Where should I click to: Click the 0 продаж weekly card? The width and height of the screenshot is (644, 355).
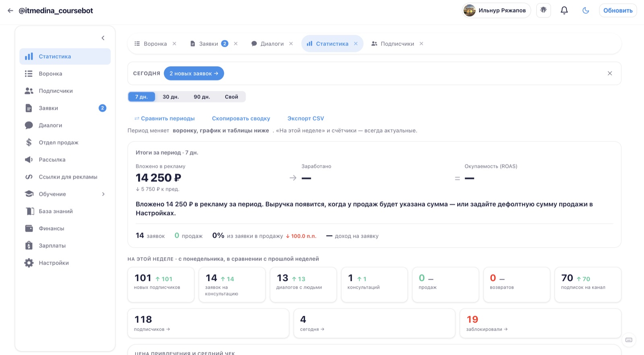tap(446, 285)
